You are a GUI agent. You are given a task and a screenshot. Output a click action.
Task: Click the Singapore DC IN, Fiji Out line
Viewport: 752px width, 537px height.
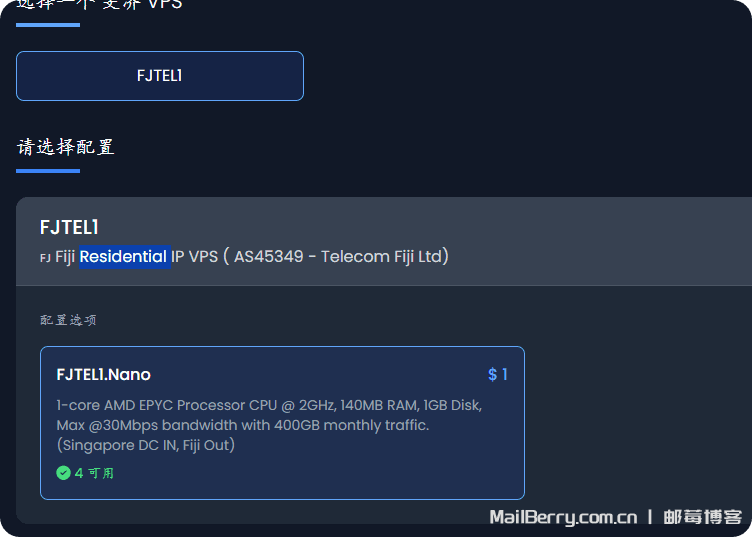coord(146,445)
